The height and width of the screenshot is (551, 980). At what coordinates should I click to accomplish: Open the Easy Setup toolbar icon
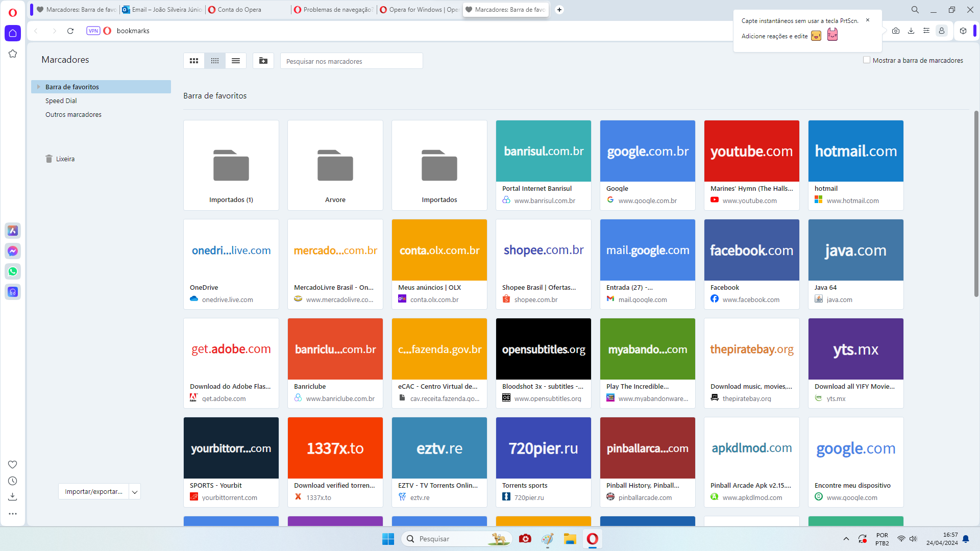[926, 31]
